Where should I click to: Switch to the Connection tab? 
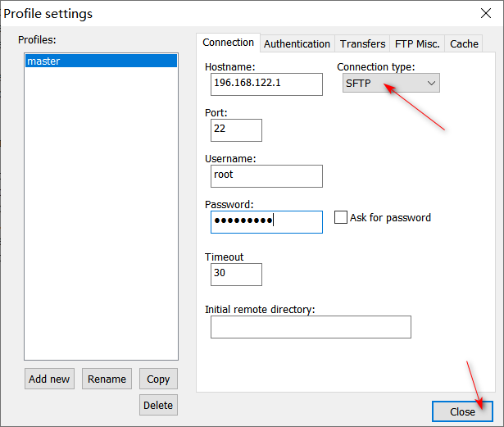tap(228, 43)
